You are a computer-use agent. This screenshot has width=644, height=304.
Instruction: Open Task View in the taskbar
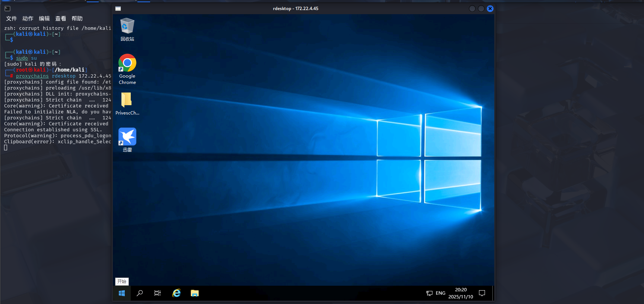coord(158,293)
